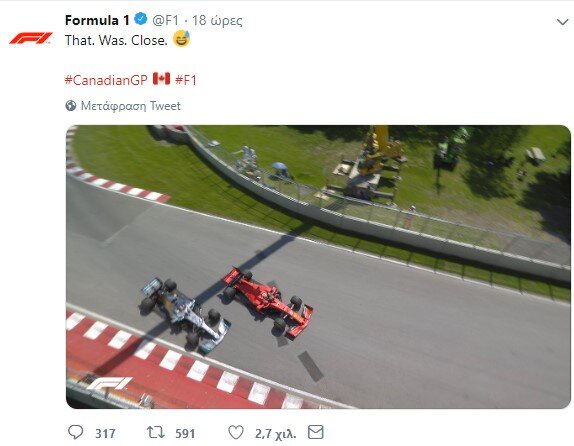The height and width of the screenshot is (446, 574).
Task: Click the Canadian flag emoji
Action: [x=161, y=78]
